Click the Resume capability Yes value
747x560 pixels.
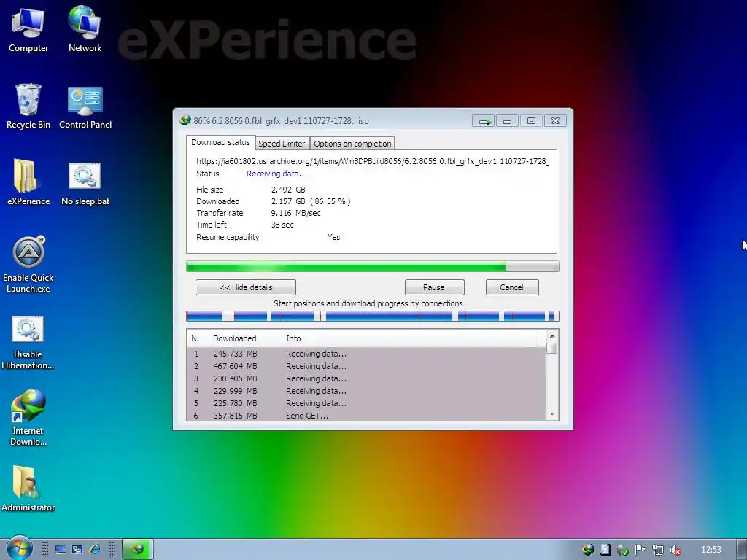[334, 237]
